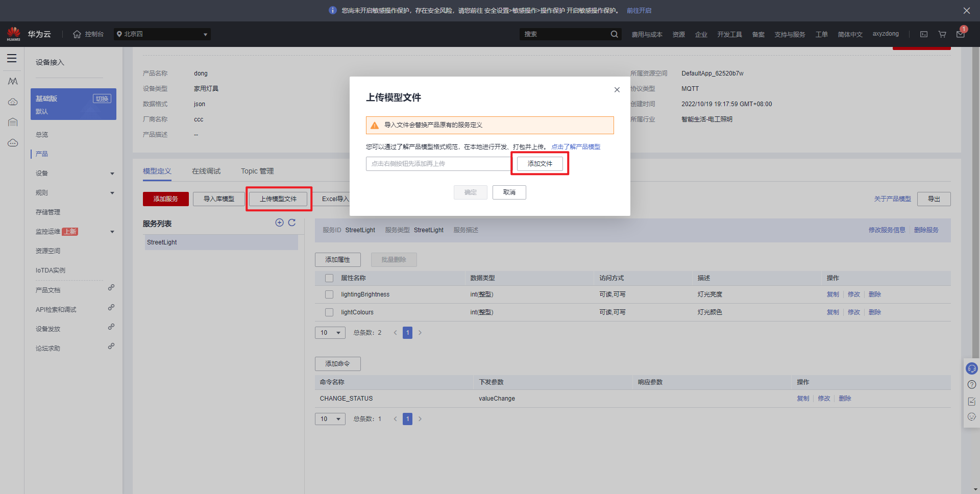Check the lightingBrightness row checkbox
The height and width of the screenshot is (494, 980).
tap(329, 294)
